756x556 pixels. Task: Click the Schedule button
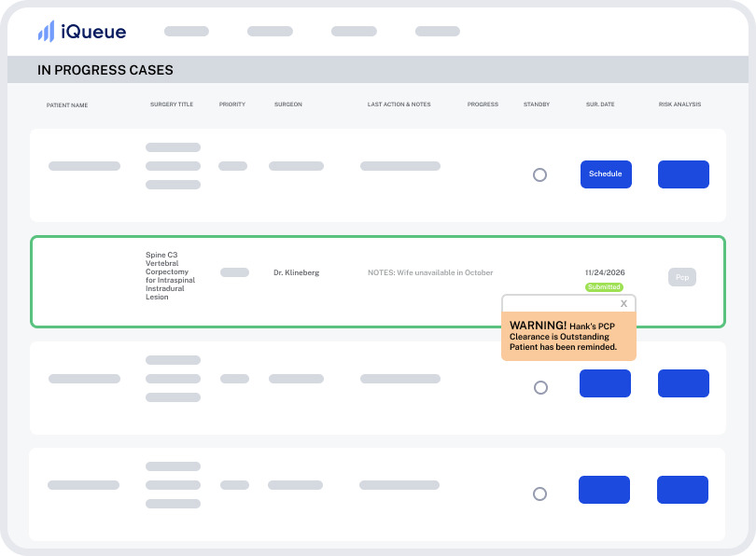pyautogui.click(x=606, y=174)
